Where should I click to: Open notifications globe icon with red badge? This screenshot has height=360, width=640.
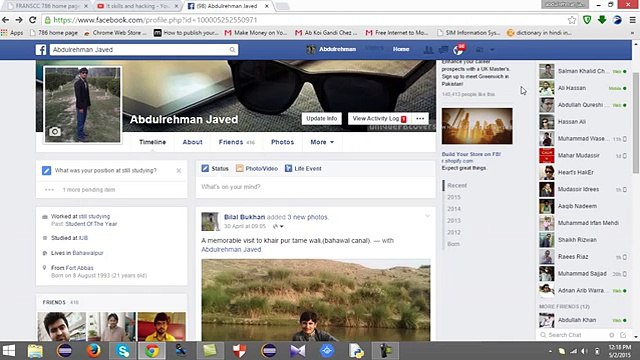click(x=459, y=50)
